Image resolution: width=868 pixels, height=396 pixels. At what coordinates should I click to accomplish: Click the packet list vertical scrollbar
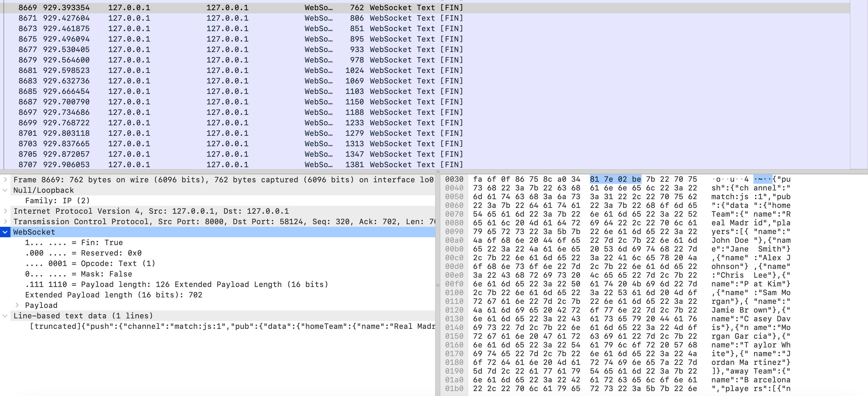point(859,84)
